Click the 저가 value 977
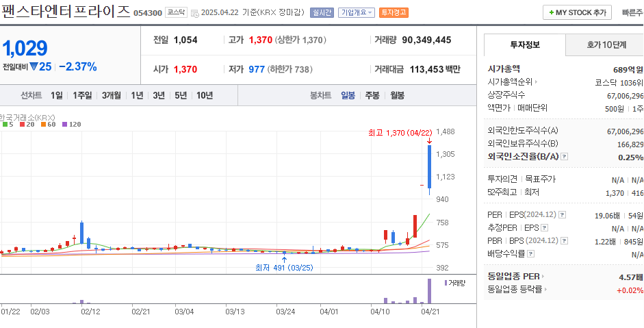 click(257, 69)
